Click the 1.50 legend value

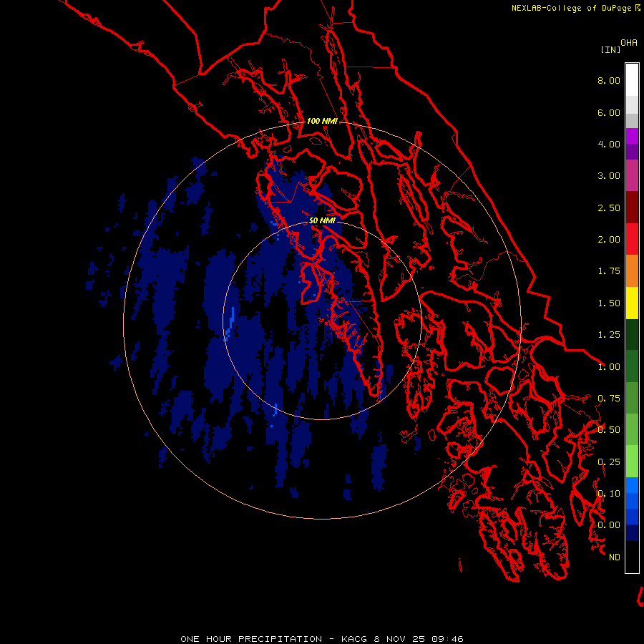(x=609, y=303)
